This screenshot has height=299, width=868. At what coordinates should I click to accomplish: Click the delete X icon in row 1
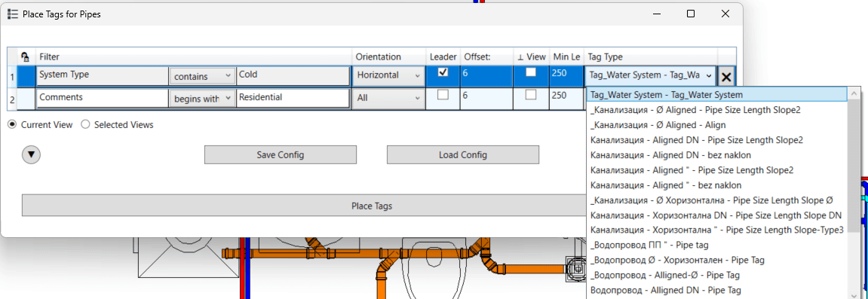(x=726, y=77)
